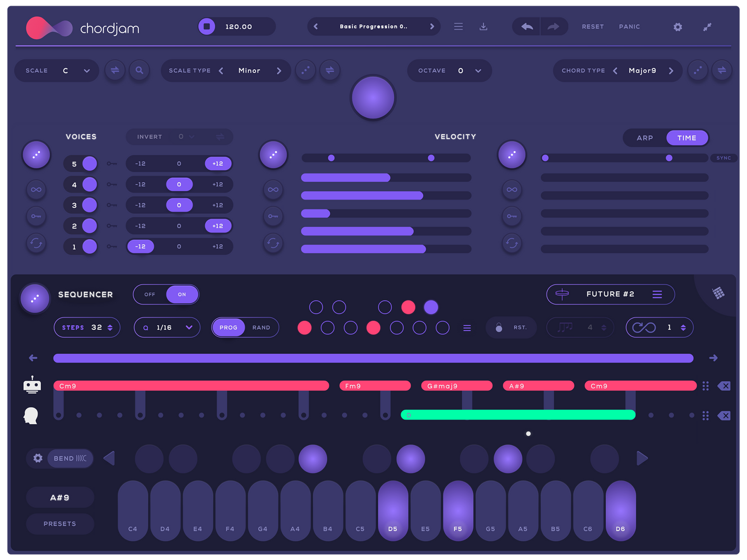This screenshot has width=747, height=560.
Task: Clear the chord track with delete icon
Action: 724,386
